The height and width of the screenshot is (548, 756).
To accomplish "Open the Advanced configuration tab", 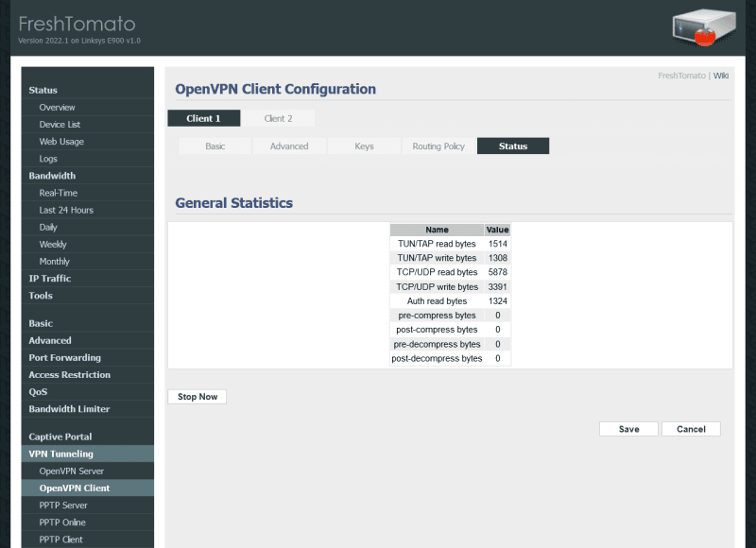I will coord(289,146).
